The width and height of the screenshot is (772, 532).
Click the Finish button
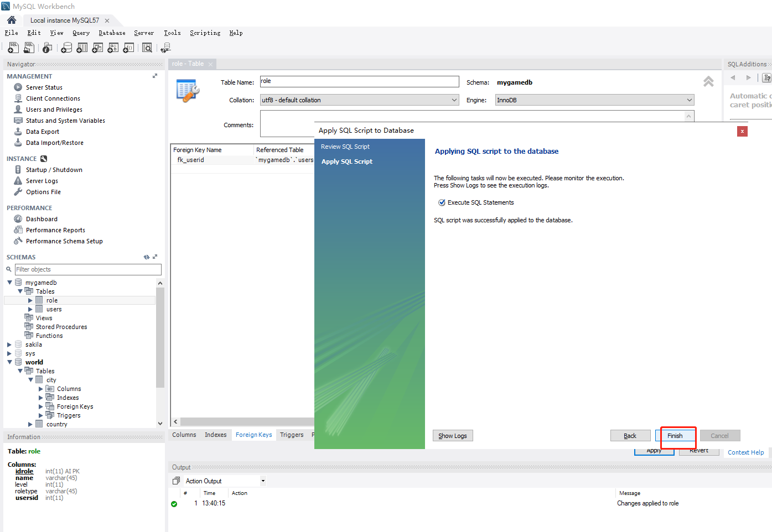click(675, 436)
